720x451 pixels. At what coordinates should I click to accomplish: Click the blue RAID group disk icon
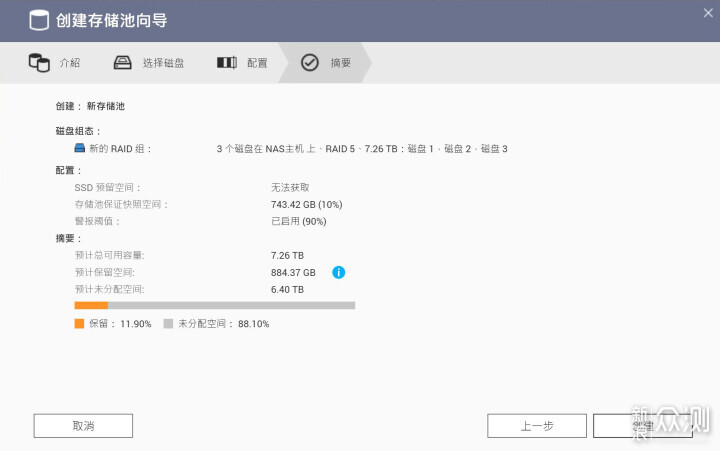coord(80,148)
